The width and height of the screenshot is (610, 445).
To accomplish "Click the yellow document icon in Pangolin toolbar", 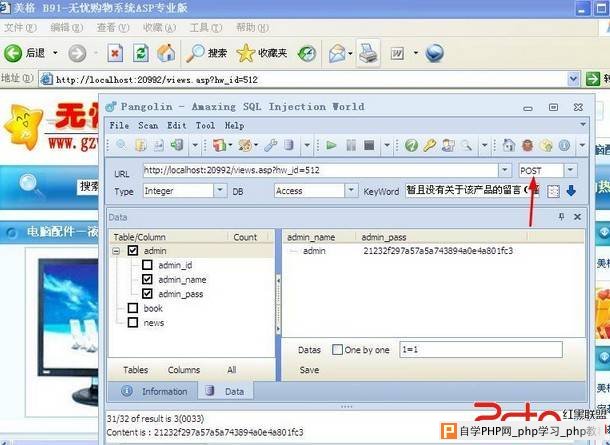I will [141, 145].
